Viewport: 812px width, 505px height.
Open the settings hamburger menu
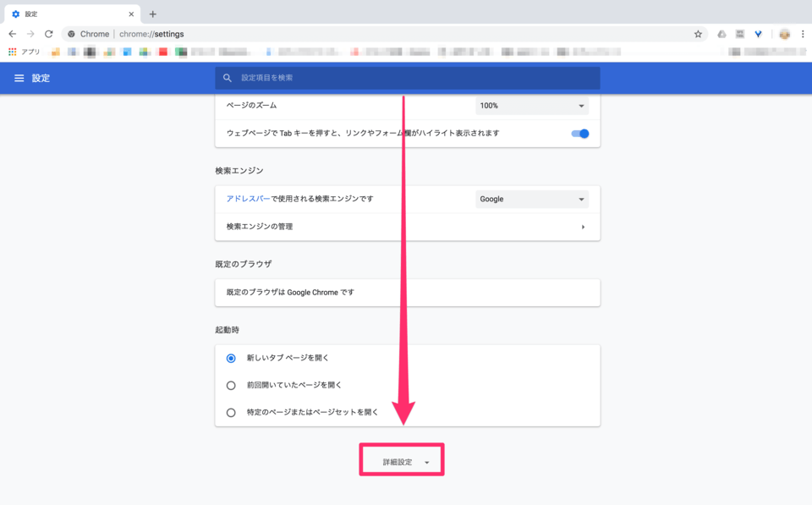click(19, 78)
